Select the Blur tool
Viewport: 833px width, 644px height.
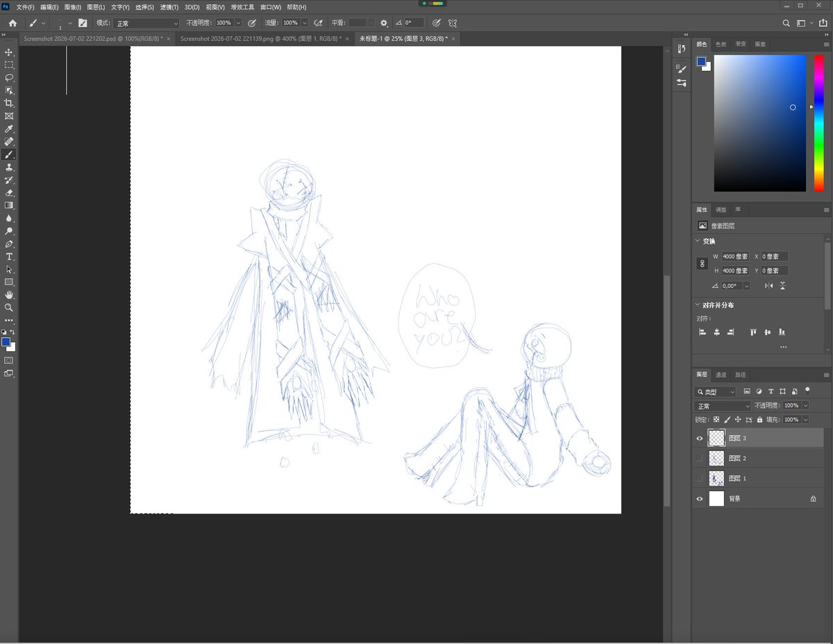[9, 218]
